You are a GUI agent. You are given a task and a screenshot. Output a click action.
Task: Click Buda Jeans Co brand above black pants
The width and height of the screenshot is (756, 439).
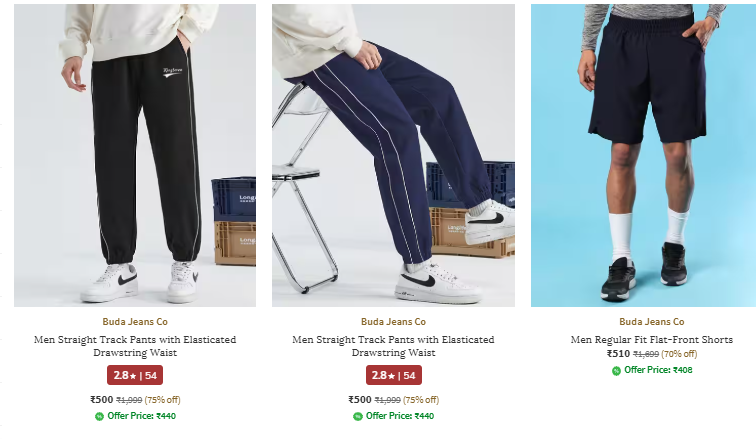pos(135,321)
